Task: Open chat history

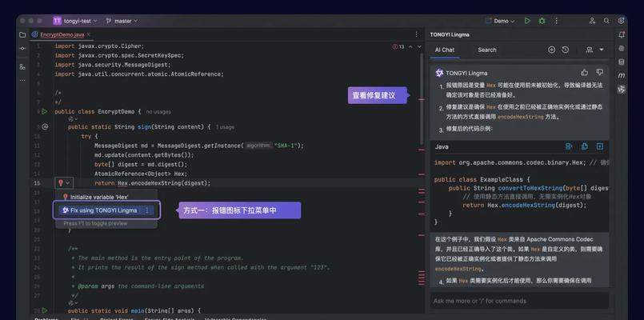Action: click(566, 50)
